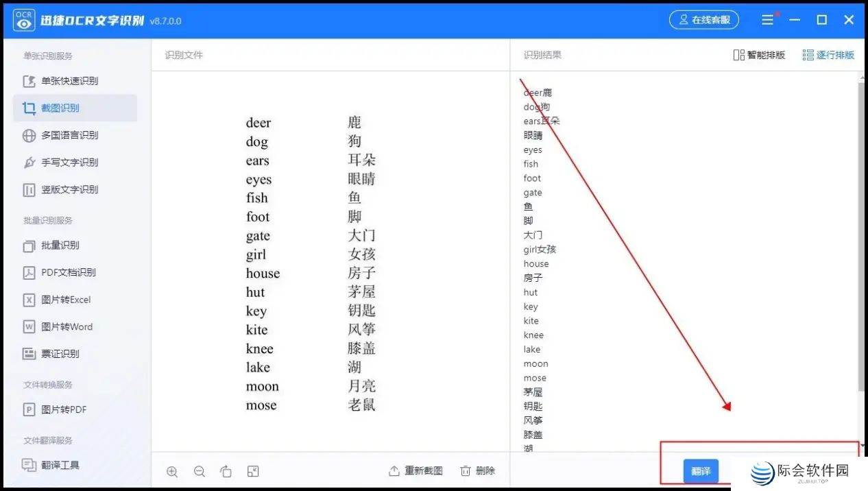Viewport: 868px width, 491px height.
Task: Enable 逐行排版 line-by-line layout mode
Action: tap(828, 55)
